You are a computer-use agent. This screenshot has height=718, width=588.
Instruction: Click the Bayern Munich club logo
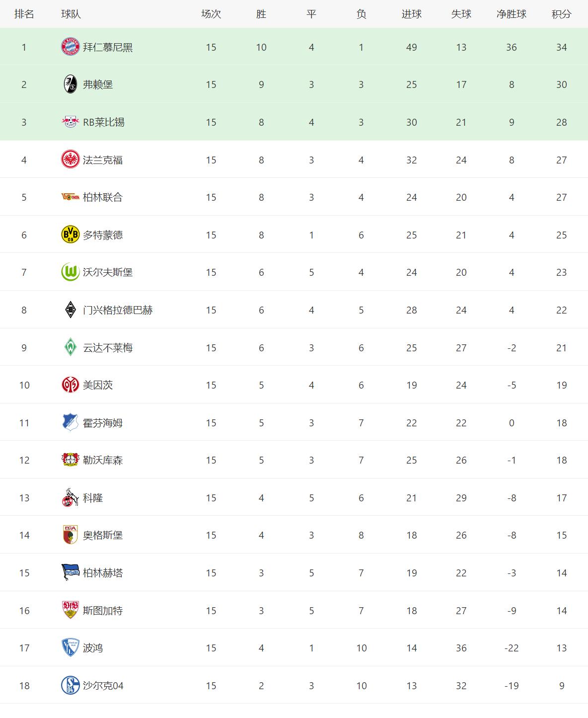coord(70,47)
